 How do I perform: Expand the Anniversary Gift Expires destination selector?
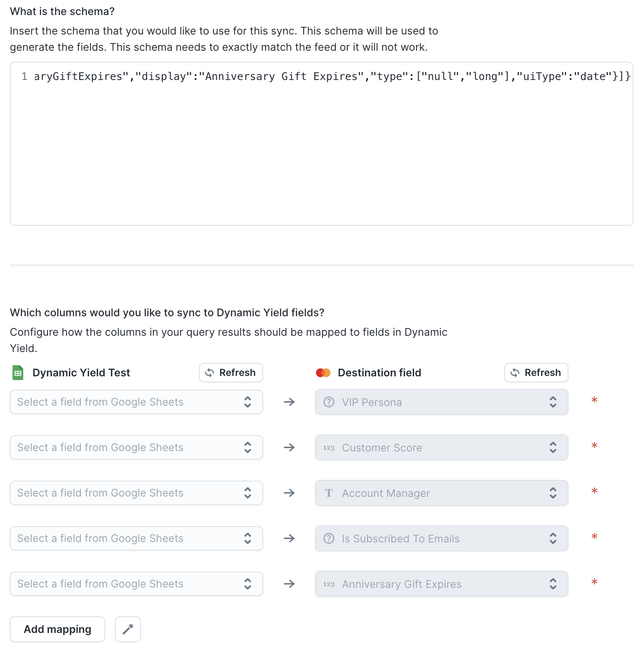[x=442, y=584]
